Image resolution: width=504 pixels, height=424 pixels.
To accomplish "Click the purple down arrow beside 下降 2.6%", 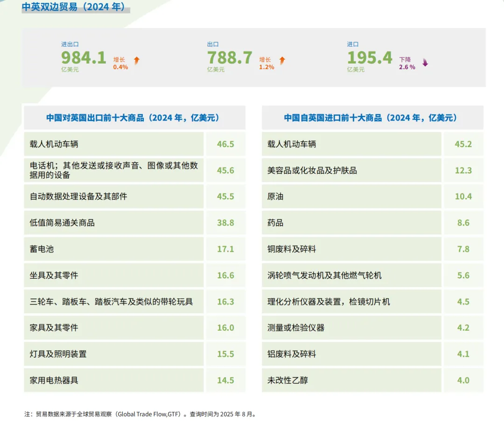I will click(x=424, y=63).
